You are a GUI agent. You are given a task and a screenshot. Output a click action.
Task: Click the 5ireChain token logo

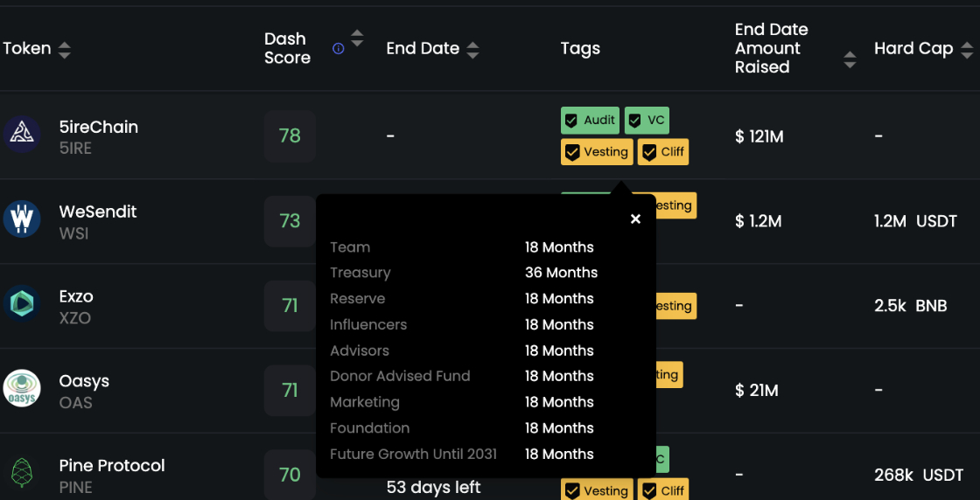pos(22,135)
